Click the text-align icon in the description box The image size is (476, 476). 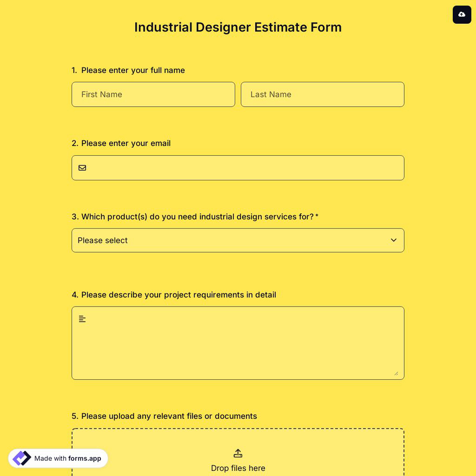[x=82, y=318]
